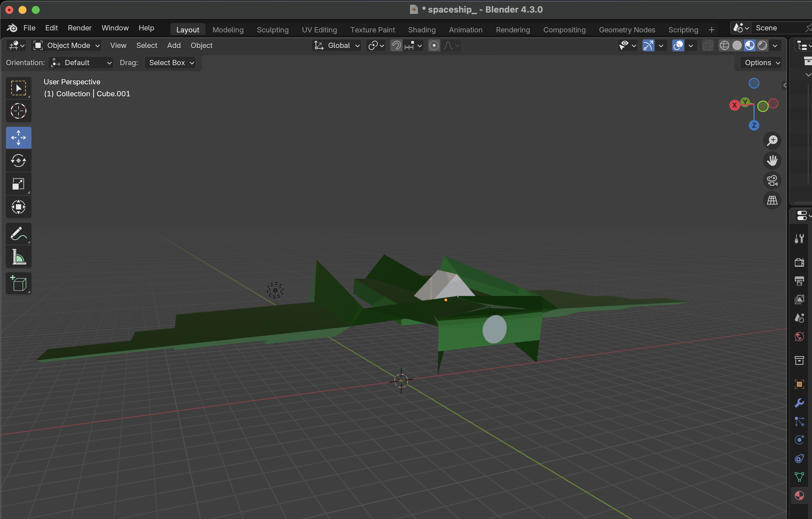Select the Move tool
Viewport: 812px width, 519px height.
point(19,137)
